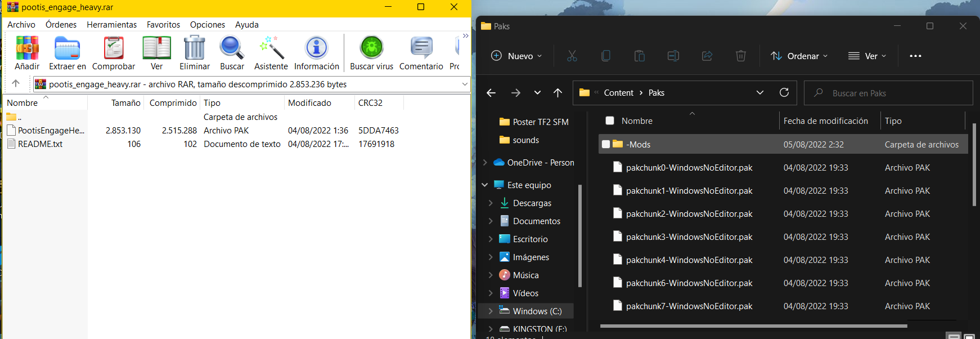
Task: Open the Asistente wizard icon
Action: point(271,48)
